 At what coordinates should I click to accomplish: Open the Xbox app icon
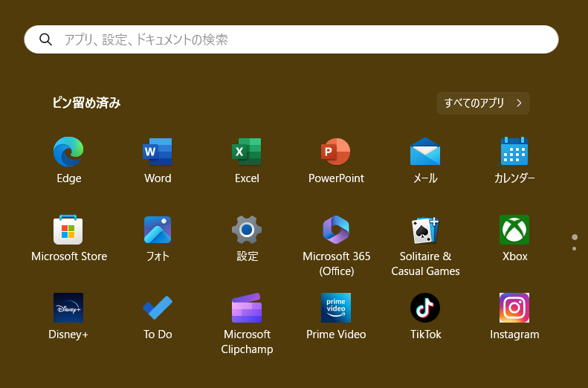pos(514,230)
